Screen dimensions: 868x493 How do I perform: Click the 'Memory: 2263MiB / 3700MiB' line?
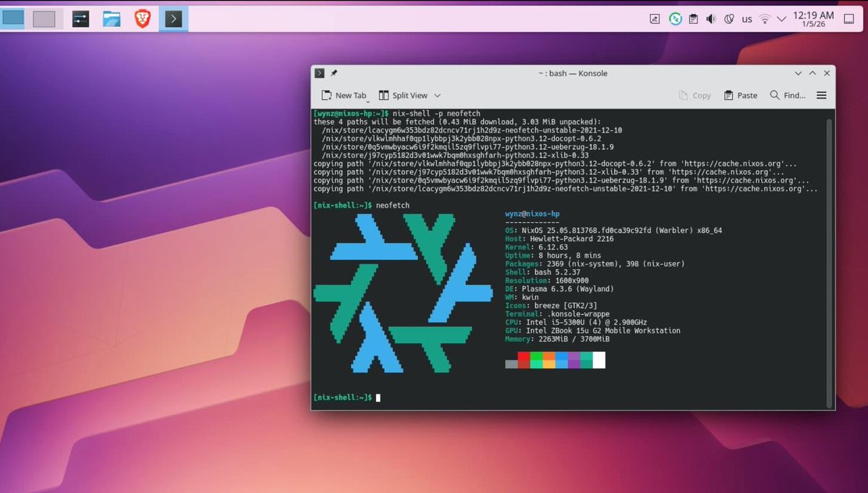click(x=557, y=339)
